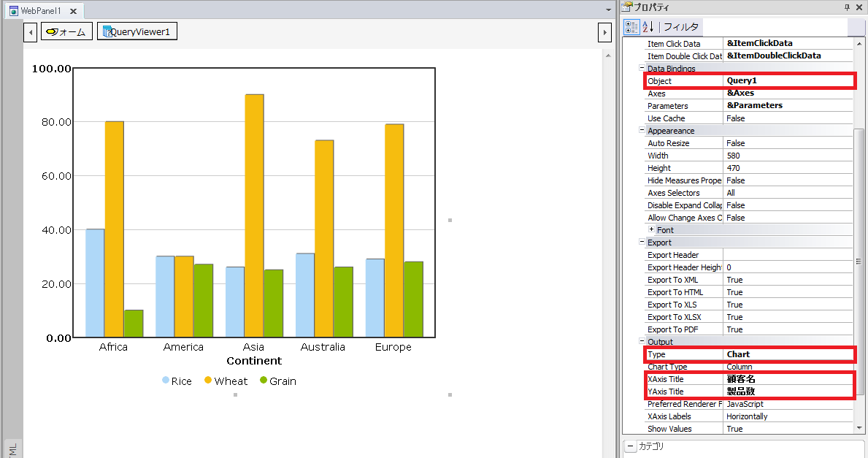Pin the Properties panel with pushpin icon
The width and height of the screenshot is (868, 458).
(x=846, y=7)
